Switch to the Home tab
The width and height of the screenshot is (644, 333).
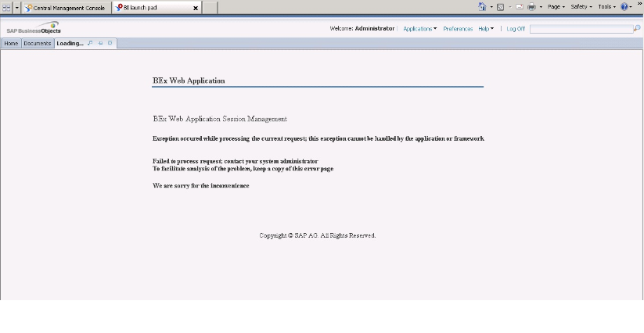pos(11,43)
